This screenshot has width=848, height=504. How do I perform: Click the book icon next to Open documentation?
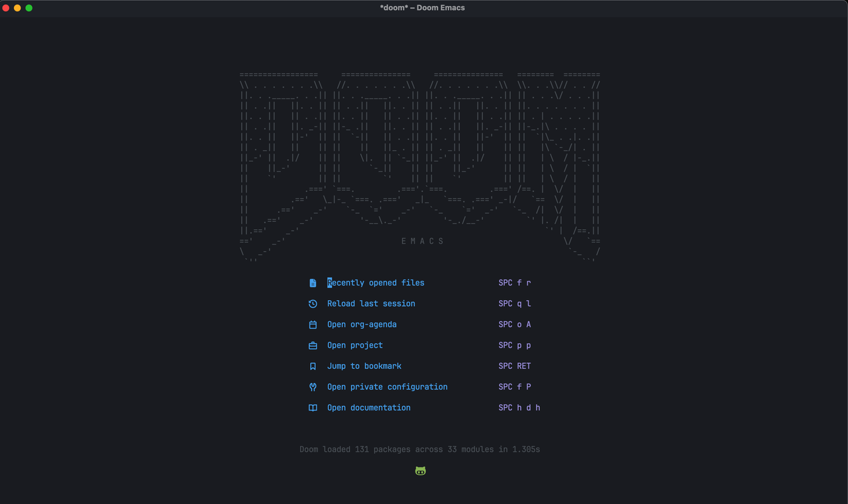[x=312, y=407]
